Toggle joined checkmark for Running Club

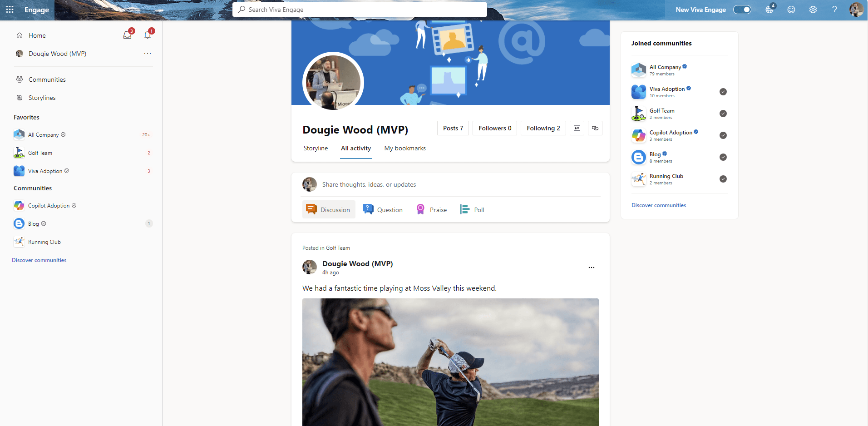tap(723, 179)
